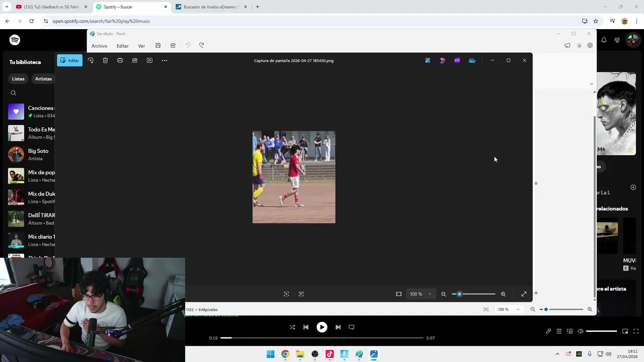
Task: Share the photo from Photos toolbar
Action: click(x=135, y=60)
